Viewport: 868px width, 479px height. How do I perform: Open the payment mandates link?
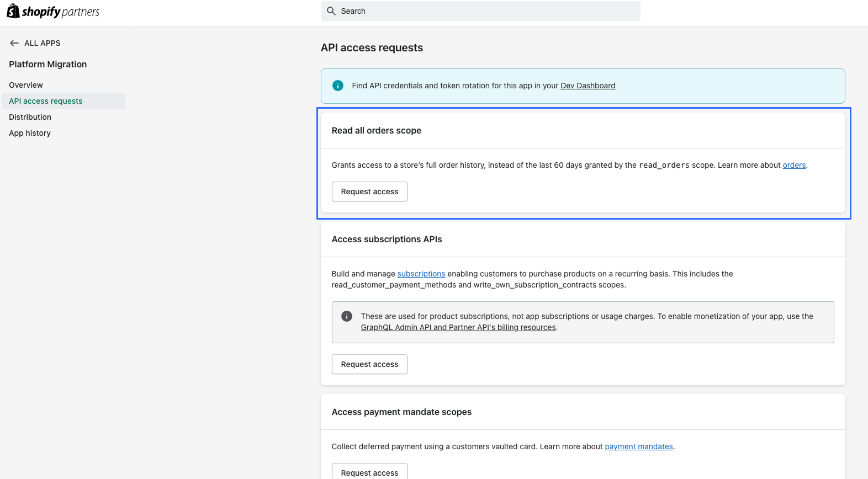point(639,446)
